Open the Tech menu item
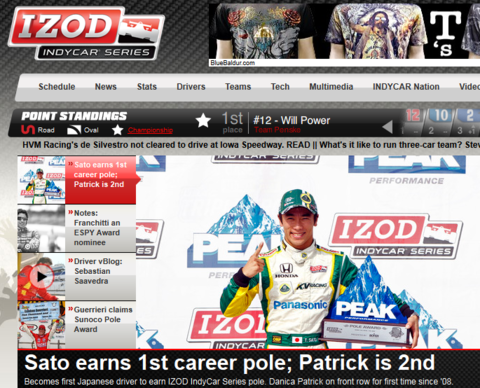 280,87
